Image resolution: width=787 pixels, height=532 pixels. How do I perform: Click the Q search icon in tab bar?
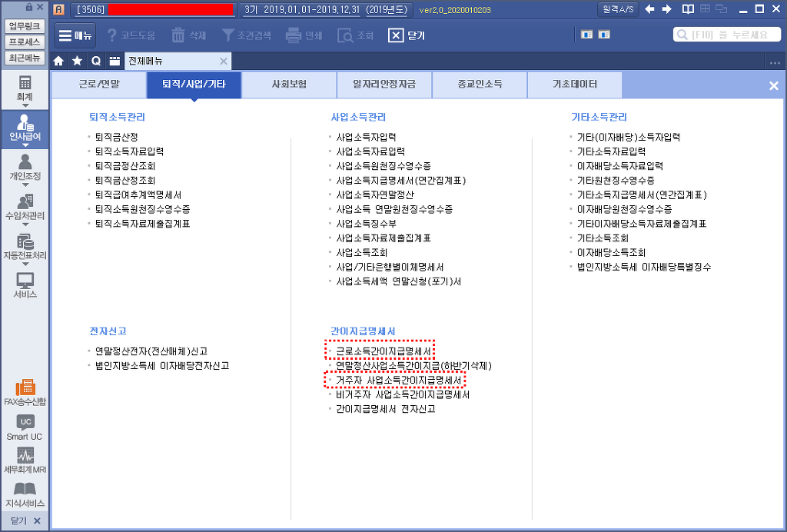[96, 61]
